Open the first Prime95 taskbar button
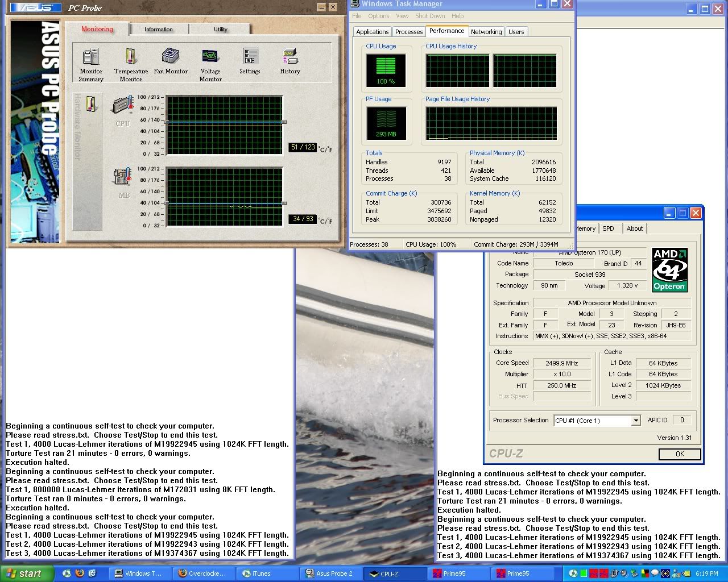The image size is (728, 582). coord(458,573)
